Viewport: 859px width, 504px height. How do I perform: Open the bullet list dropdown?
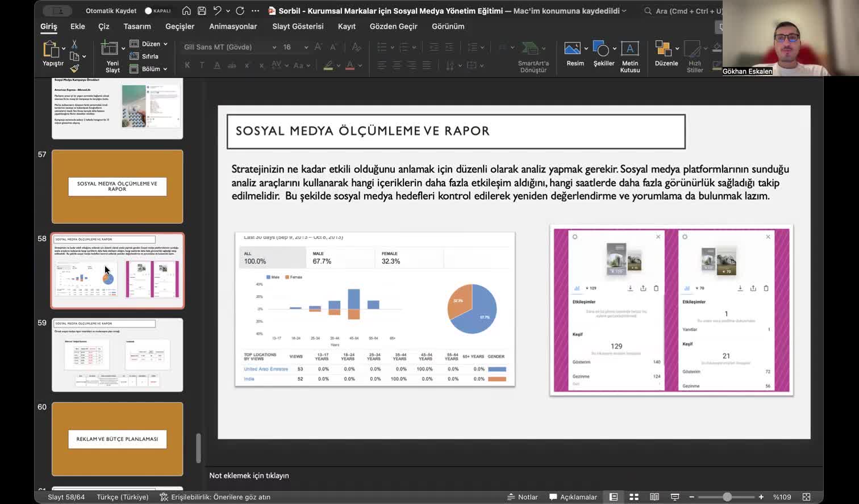point(391,47)
